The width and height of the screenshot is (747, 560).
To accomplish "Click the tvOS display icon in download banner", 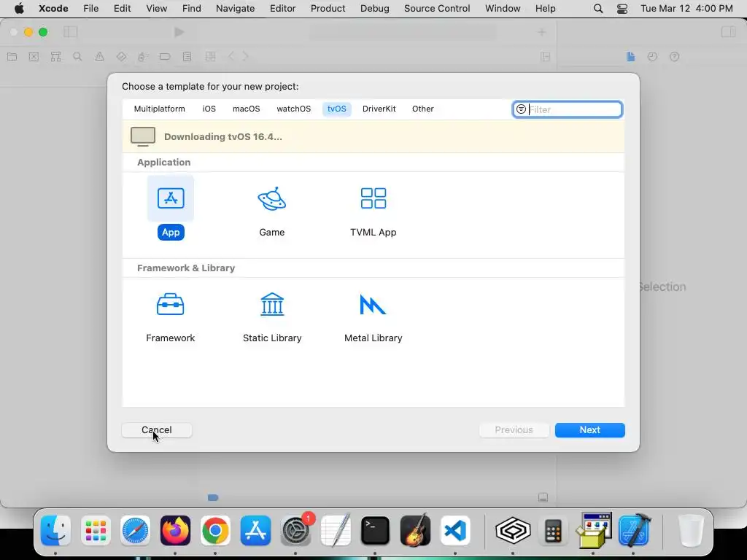I will pos(143,136).
